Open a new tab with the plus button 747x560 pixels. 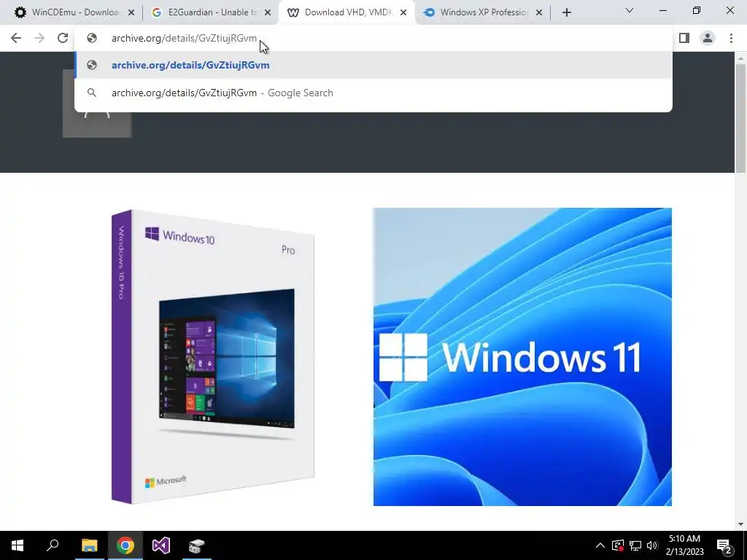566,12
